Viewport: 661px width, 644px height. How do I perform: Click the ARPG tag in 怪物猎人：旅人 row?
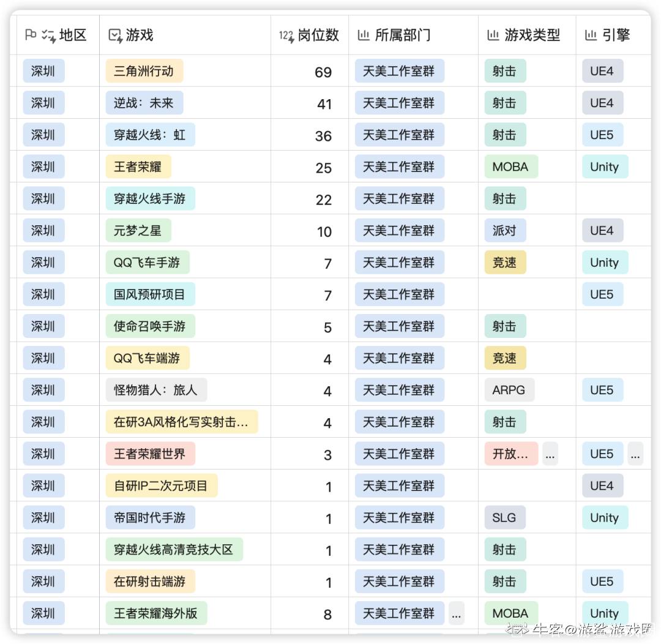509,390
